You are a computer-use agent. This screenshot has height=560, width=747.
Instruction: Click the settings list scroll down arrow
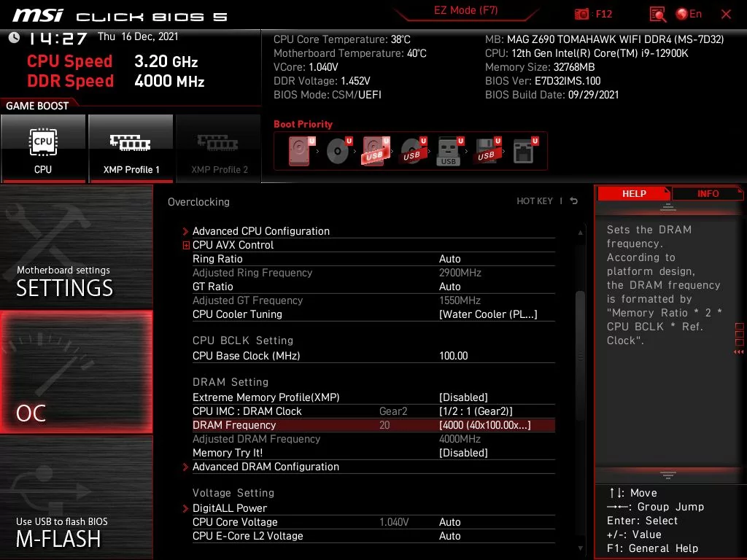(x=580, y=548)
